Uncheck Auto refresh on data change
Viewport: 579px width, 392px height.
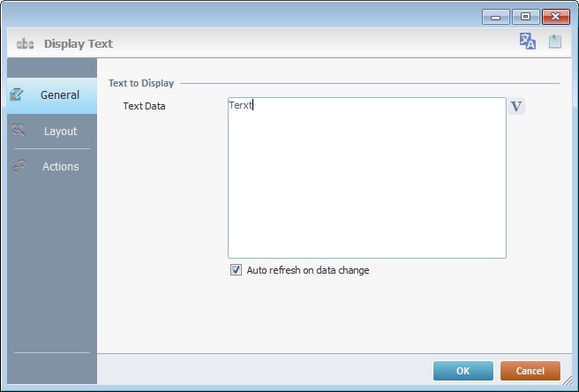point(236,270)
